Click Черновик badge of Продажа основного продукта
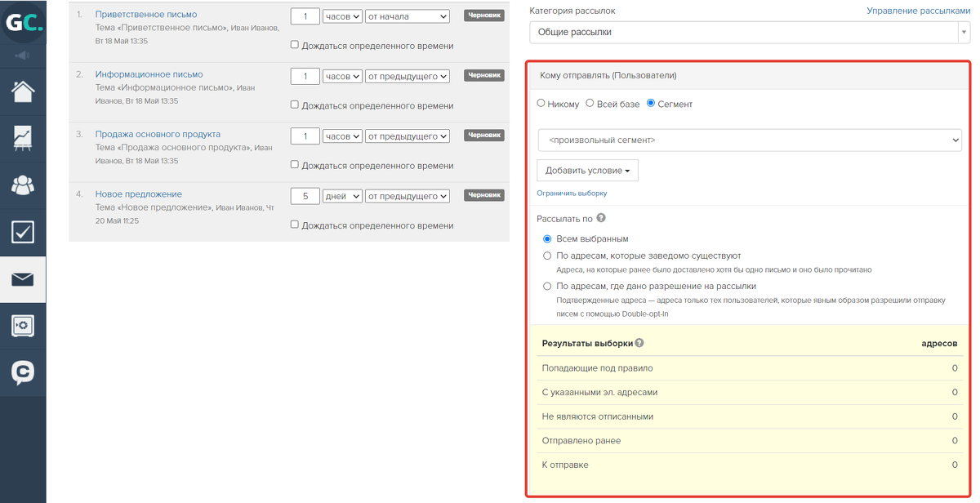The height and width of the screenshot is (503, 980). click(484, 135)
